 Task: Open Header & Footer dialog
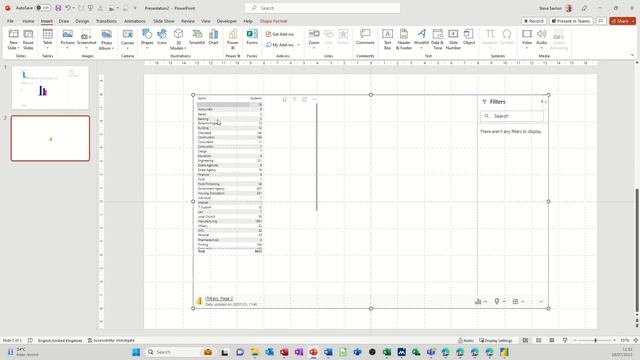[404, 40]
